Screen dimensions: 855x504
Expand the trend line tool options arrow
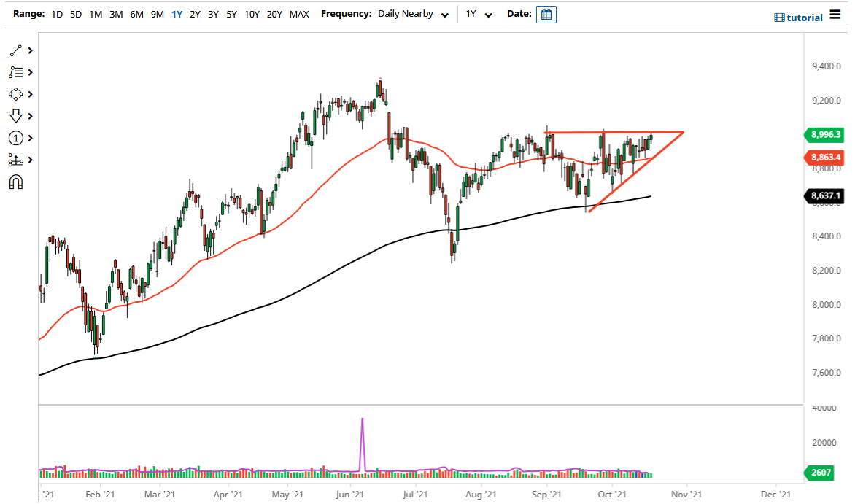click(31, 51)
